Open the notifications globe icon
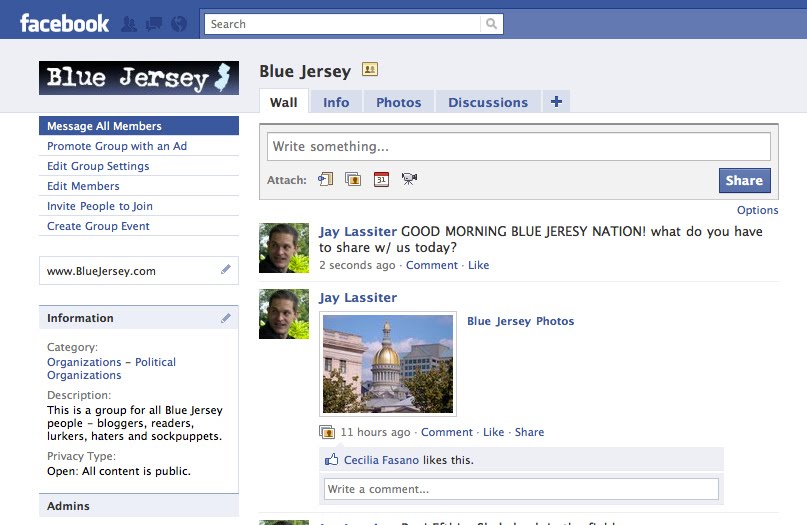This screenshot has width=807, height=525. click(179, 24)
